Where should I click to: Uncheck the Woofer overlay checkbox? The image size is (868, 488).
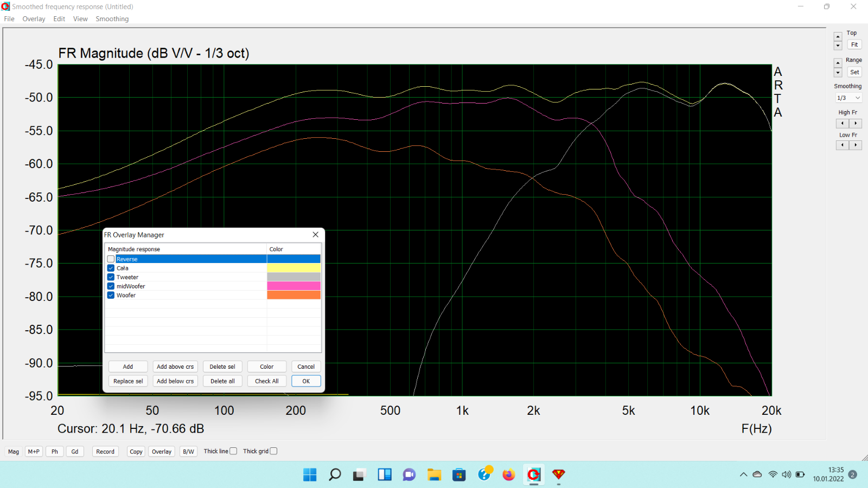tap(111, 296)
